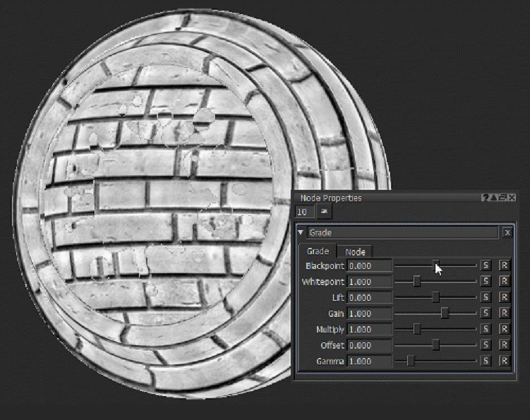Click the S button for Blackpoint

[x=486, y=266]
